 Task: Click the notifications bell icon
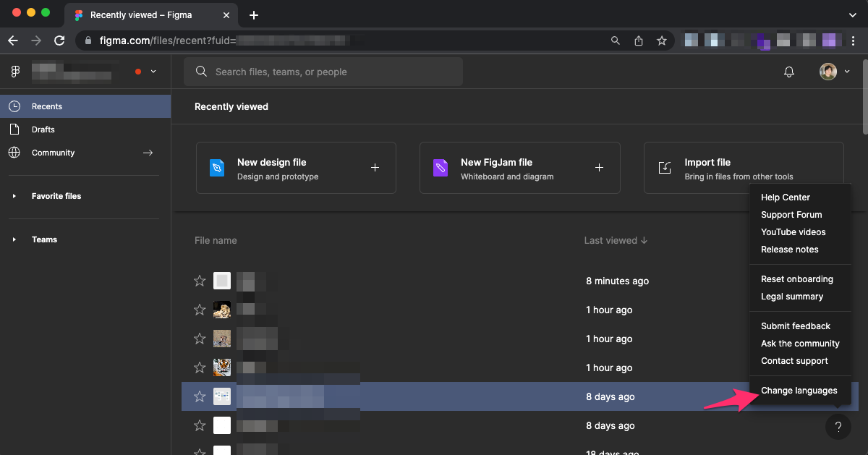pyautogui.click(x=789, y=72)
